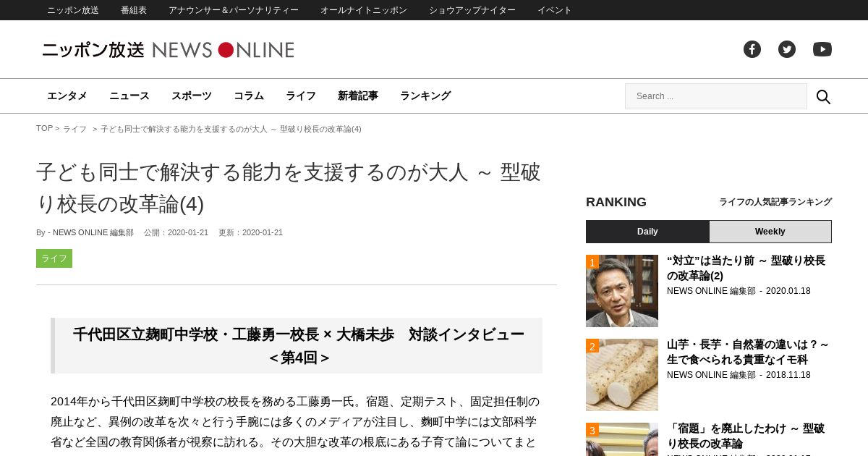
Task: Open the オールナイトニッポン top link
Action: 364,10
